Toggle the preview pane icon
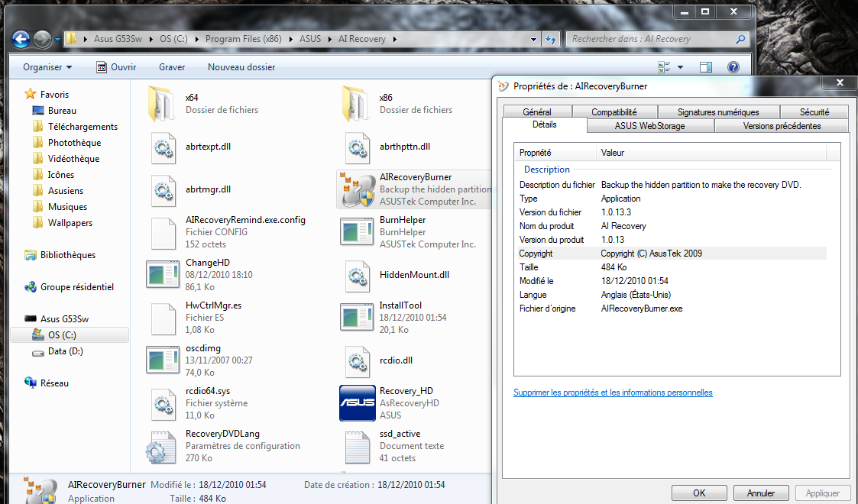The width and height of the screenshot is (858, 504). (x=706, y=67)
